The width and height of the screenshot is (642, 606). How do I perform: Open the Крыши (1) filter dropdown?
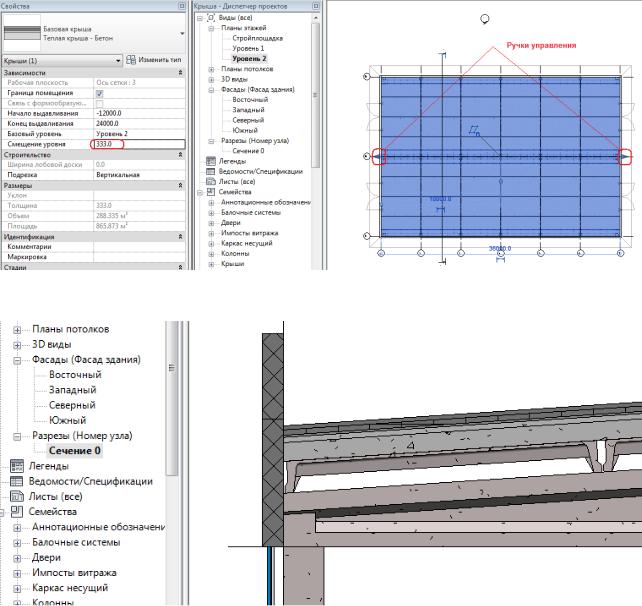pyautogui.click(x=118, y=61)
